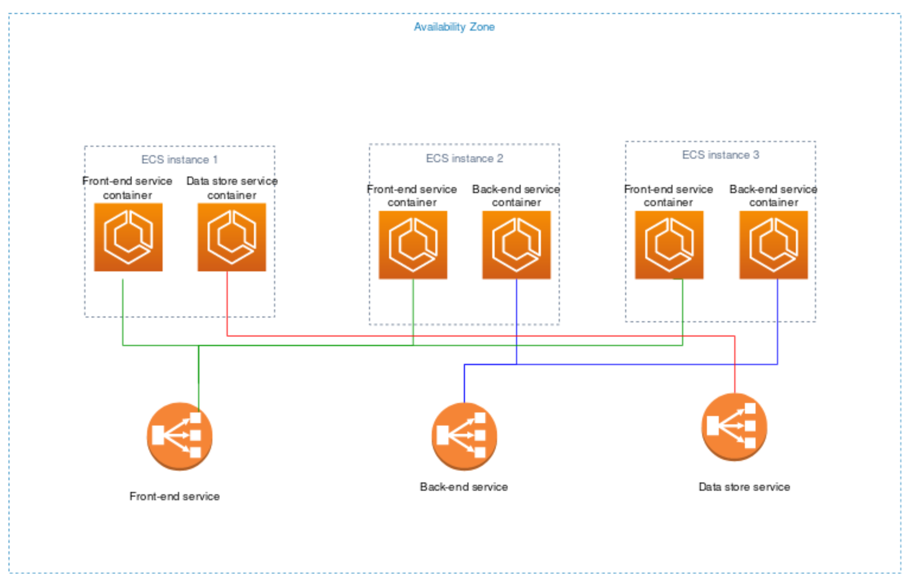The width and height of the screenshot is (919, 588).
Task: Select the ECS instance 1 label
Action: (180, 160)
